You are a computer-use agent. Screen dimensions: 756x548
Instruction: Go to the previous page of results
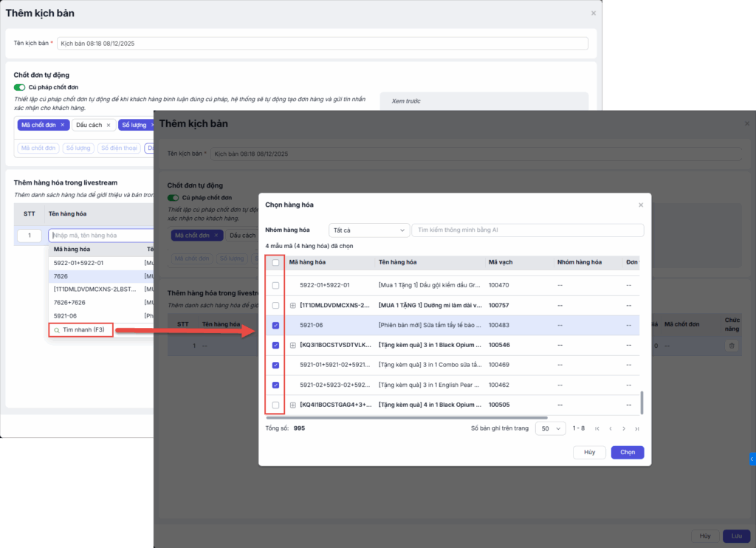(x=611, y=428)
